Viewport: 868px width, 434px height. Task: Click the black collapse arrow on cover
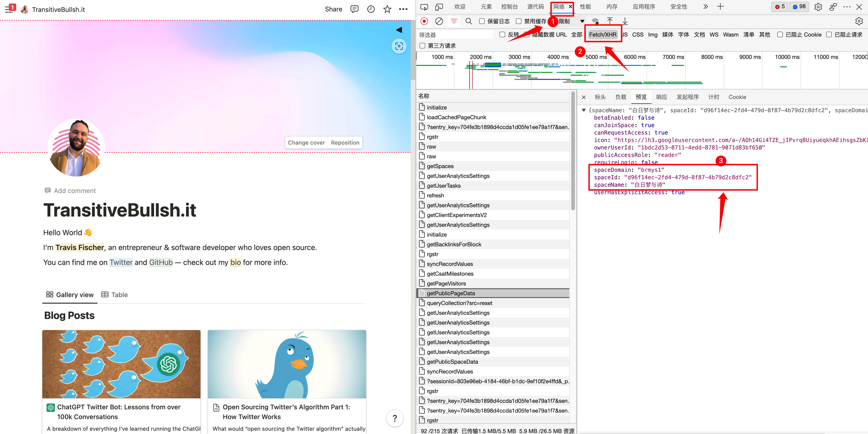tap(399, 30)
